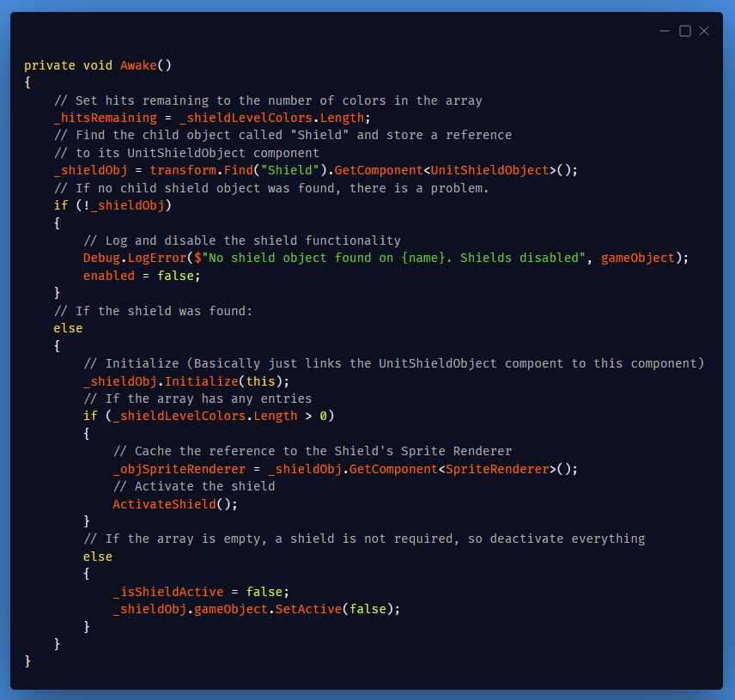This screenshot has width=735, height=700.
Task: Click the comment about finding the child object called "Shield"
Action: click(282, 135)
